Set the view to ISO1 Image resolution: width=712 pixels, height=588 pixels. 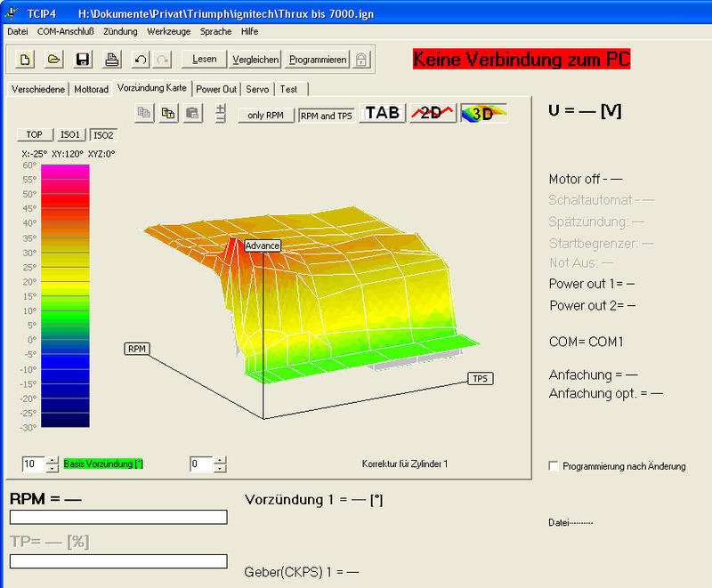70,134
